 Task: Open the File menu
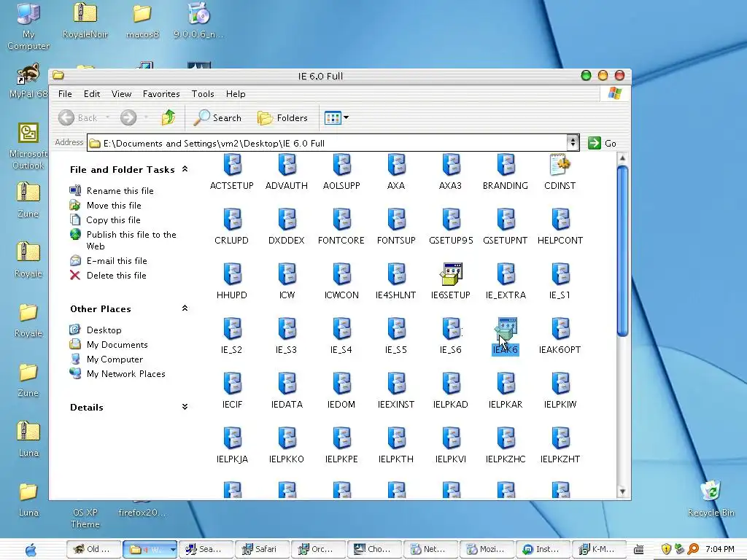click(65, 94)
